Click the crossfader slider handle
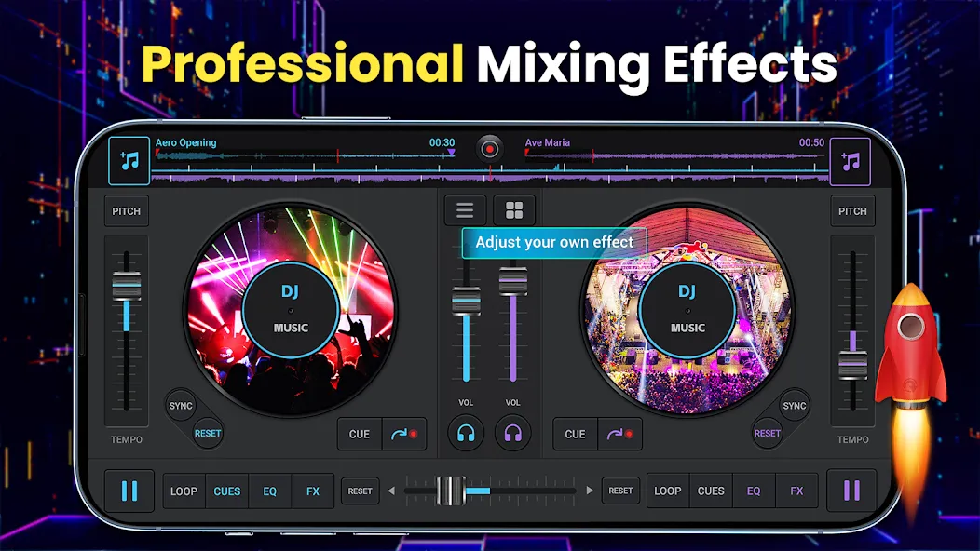980x551 pixels. 451,491
